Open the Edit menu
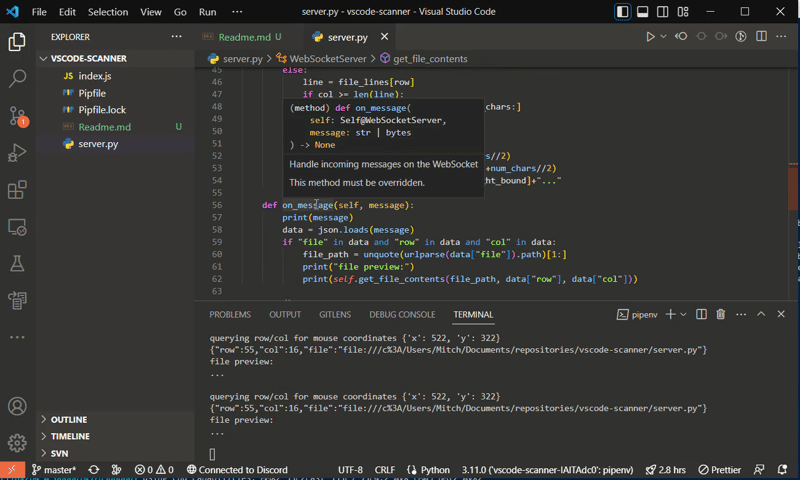 click(67, 12)
